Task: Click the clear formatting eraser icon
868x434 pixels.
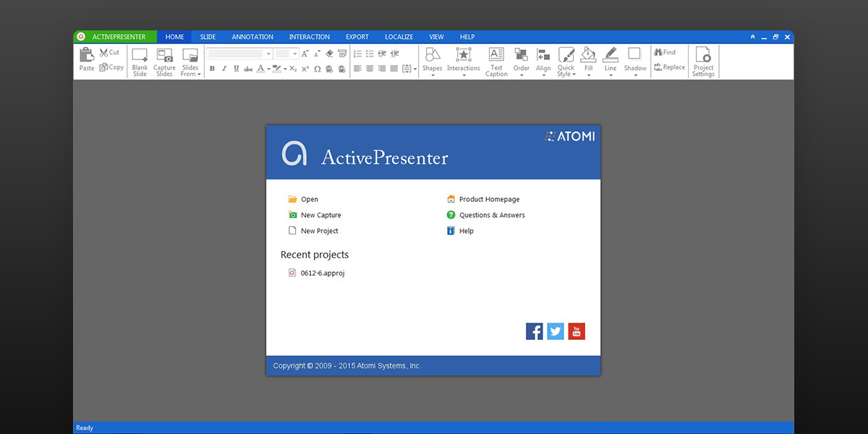Action: [x=330, y=54]
